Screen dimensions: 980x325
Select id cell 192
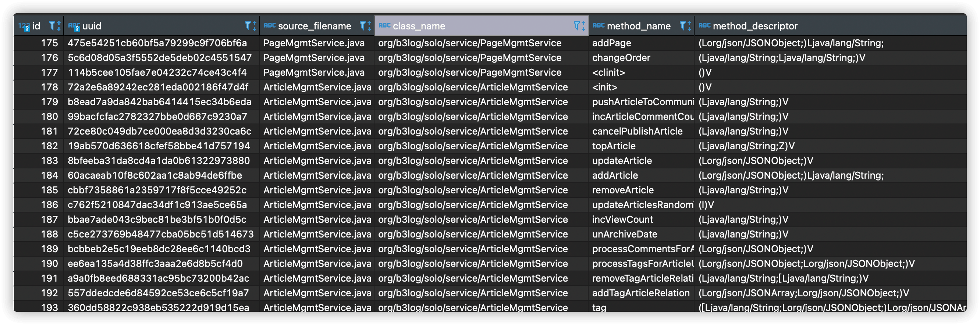[x=39, y=293]
